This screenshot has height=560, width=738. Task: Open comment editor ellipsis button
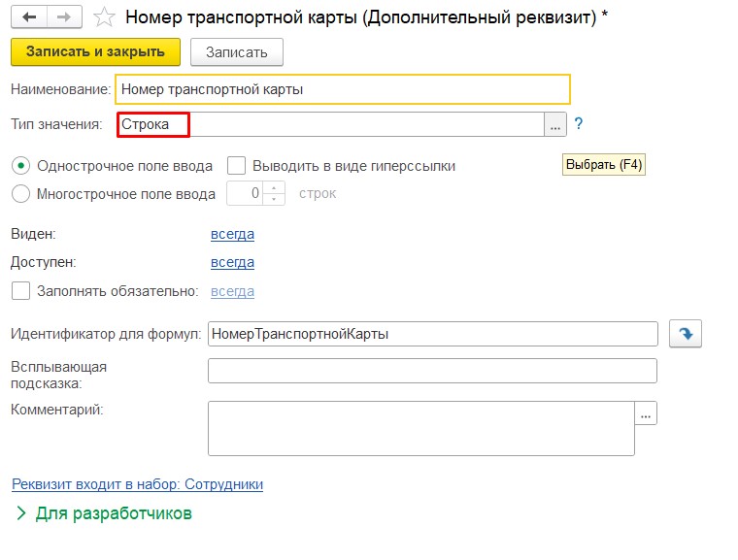(647, 413)
